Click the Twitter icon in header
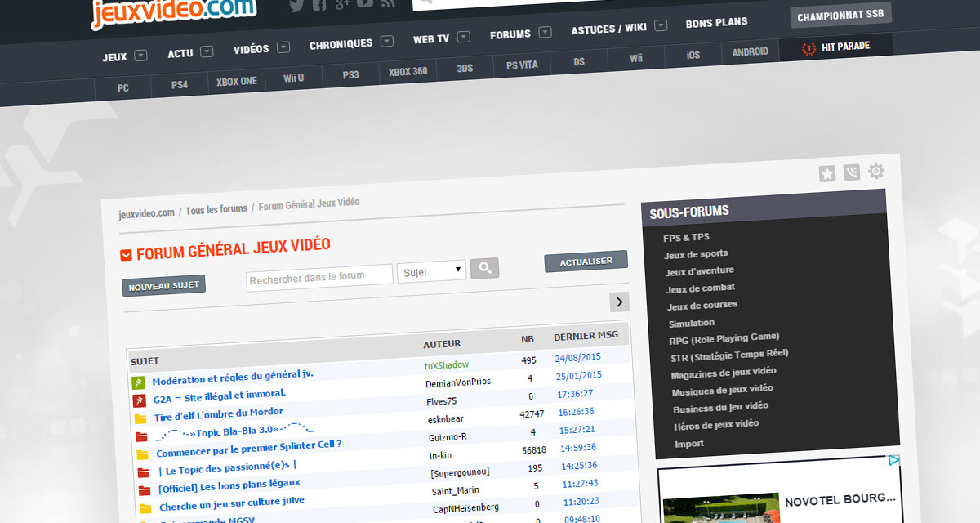Image resolution: width=980 pixels, height=523 pixels. pos(296,6)
